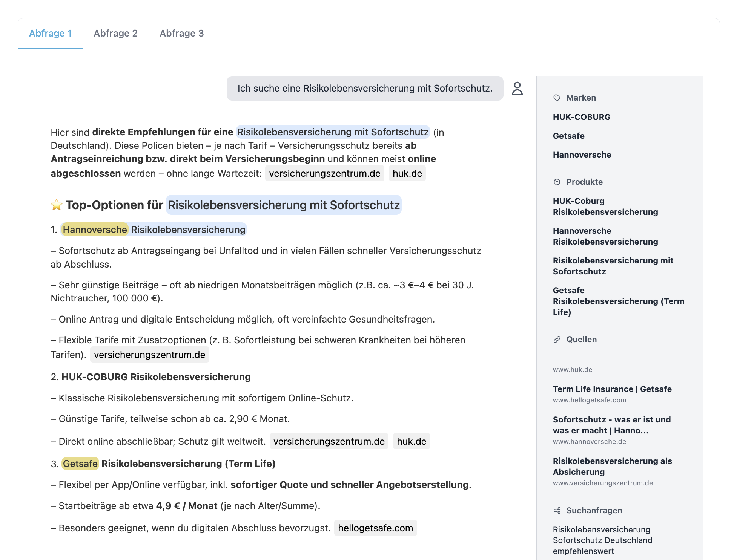Open the huk.de source chip after the intro
This screenshot has height=560, width=734.
[x=407, y=173]
